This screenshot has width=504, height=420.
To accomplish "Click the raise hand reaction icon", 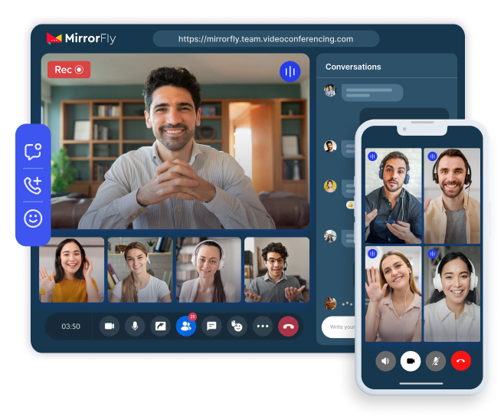I will 237,326.
